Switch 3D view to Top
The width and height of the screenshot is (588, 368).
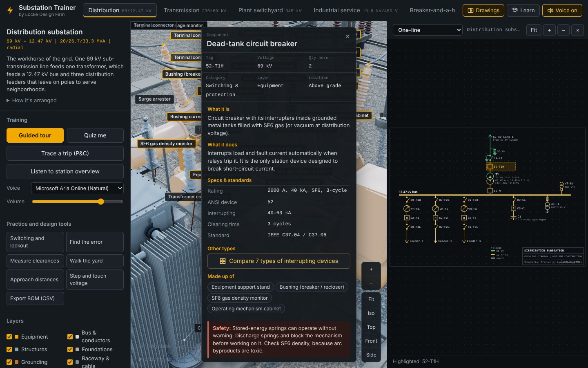(371, 327)
